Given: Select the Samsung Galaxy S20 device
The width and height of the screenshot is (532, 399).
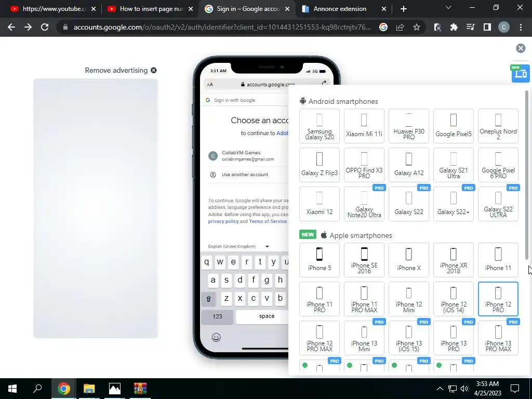Looking at the screenshot, I should tap(320, 126).
